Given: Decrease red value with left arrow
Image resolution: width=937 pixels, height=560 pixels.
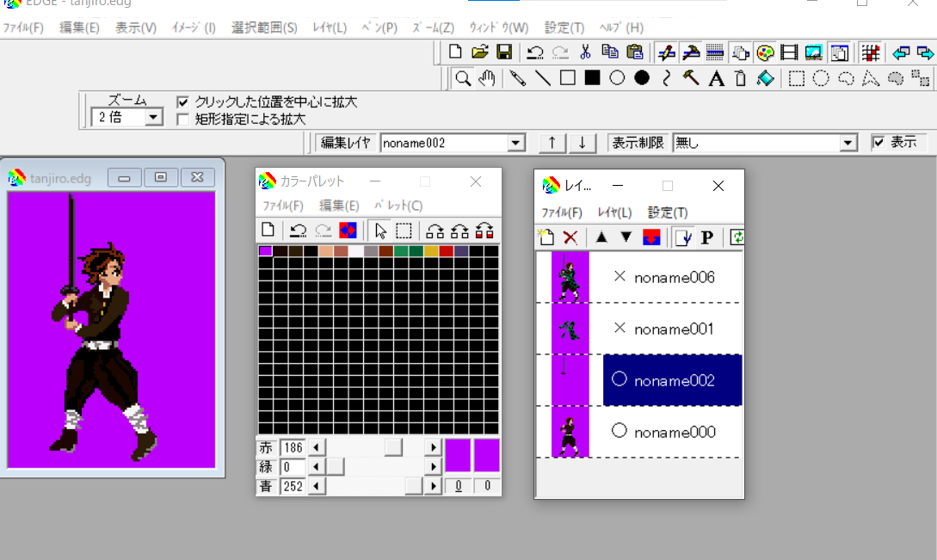Looking at the screenshot, I should click(316, 447).
